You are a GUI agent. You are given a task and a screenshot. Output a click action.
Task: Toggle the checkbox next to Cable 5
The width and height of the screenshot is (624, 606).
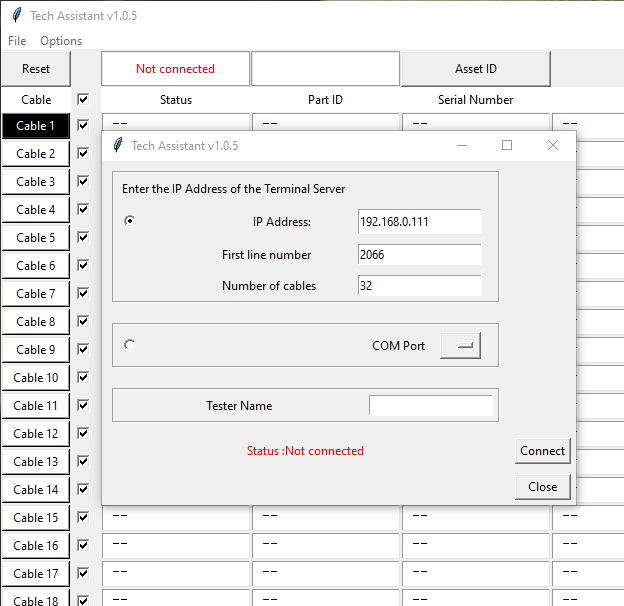pyautogui.click(x=83, y=238)
